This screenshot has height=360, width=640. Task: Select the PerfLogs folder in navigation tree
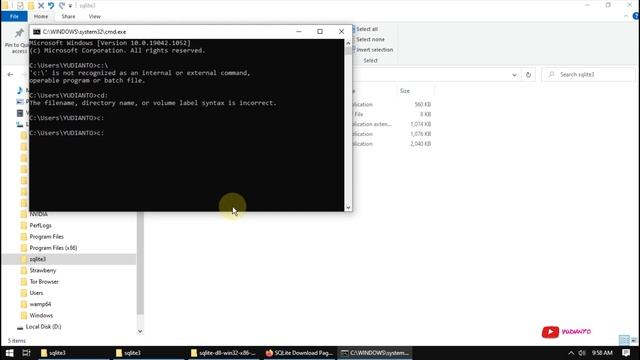pos(40,225)
